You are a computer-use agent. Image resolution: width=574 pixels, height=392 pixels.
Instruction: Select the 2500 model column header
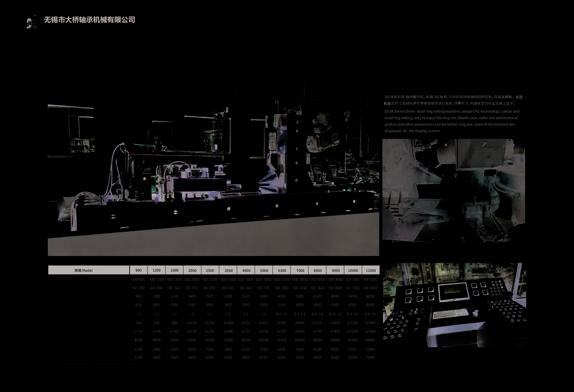210,270
